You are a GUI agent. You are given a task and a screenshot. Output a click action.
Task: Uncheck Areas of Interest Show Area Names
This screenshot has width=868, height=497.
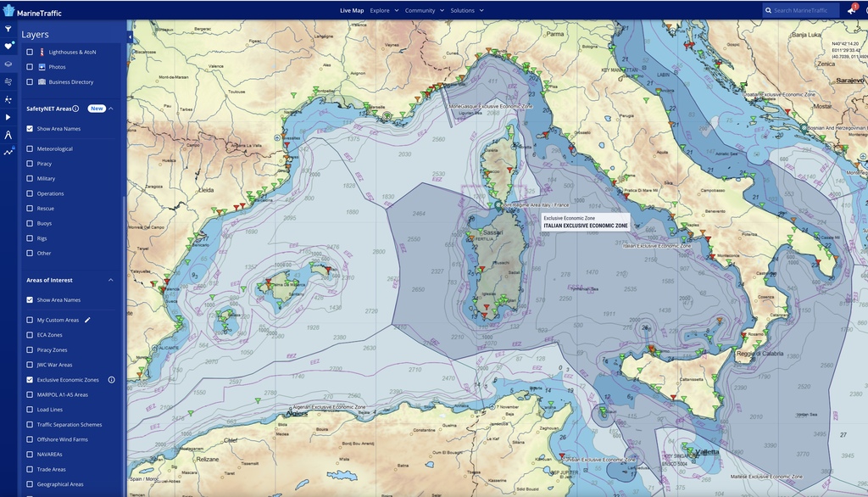pos(30,299)
